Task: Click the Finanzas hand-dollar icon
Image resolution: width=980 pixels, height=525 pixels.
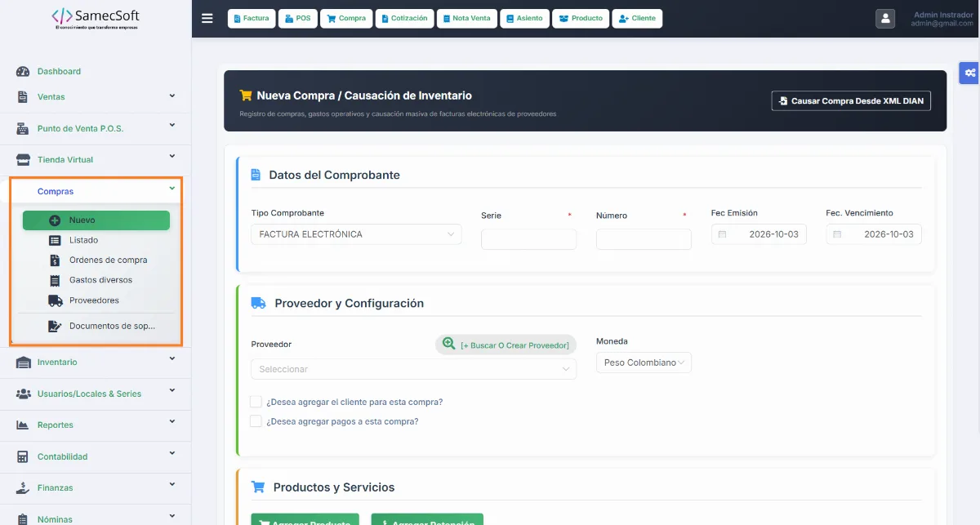Action: pyautogui.click(x=23, y=488)
